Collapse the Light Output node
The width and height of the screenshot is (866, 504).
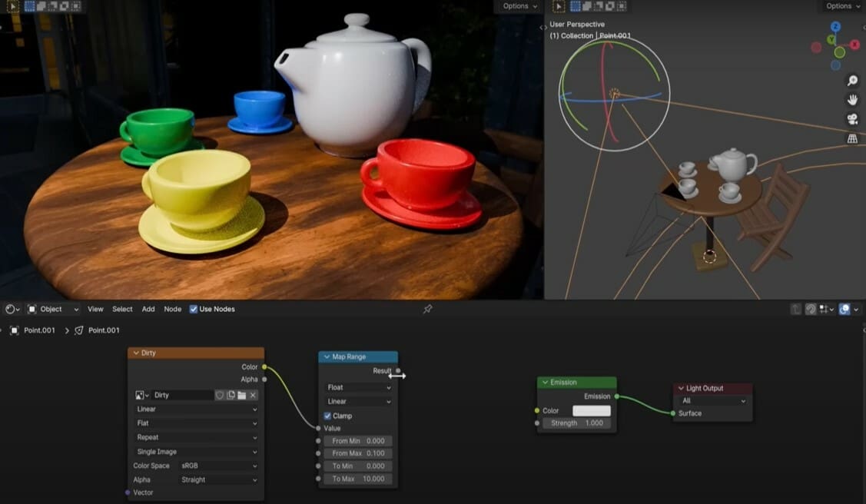(x=681, y=388)
